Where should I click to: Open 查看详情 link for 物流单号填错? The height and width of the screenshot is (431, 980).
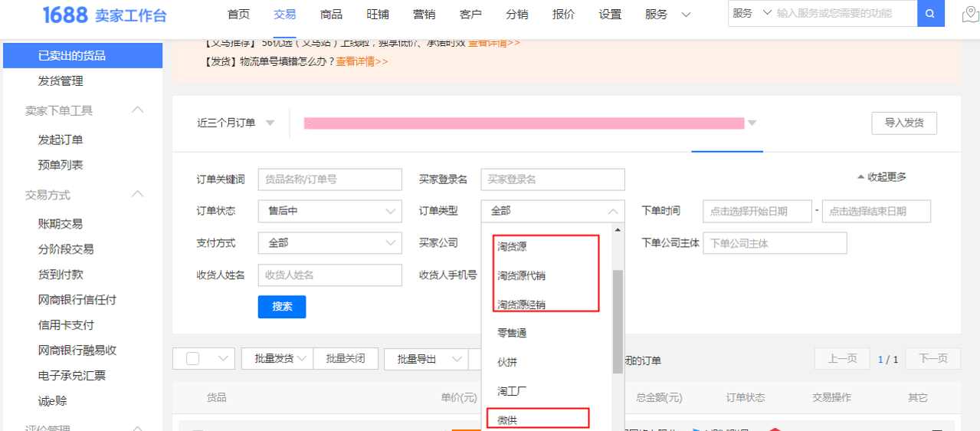[x=362, y=61]
